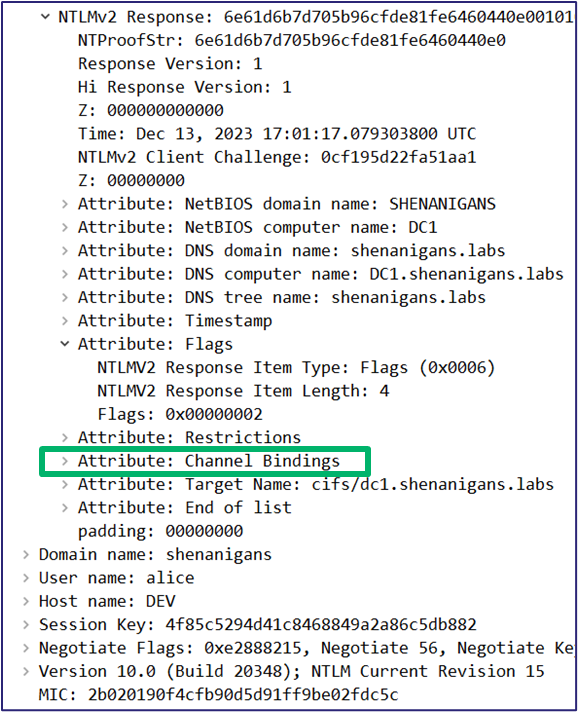
Task: Expand the Restrictions attribute
Action: [65, 437]
